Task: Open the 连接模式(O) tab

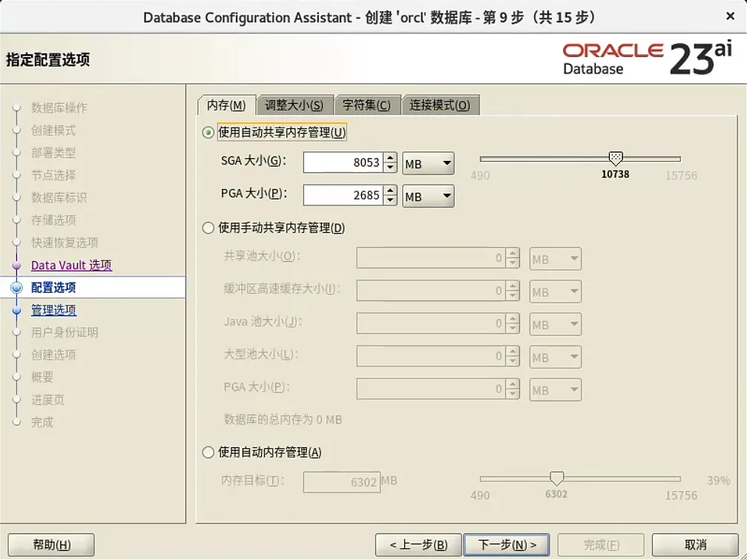Action: click(x=439, y=105)
